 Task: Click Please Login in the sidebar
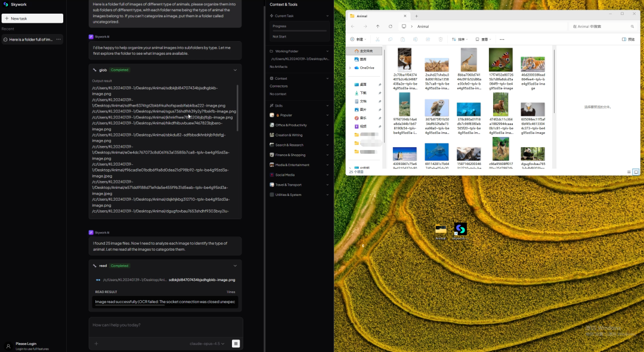26,344
